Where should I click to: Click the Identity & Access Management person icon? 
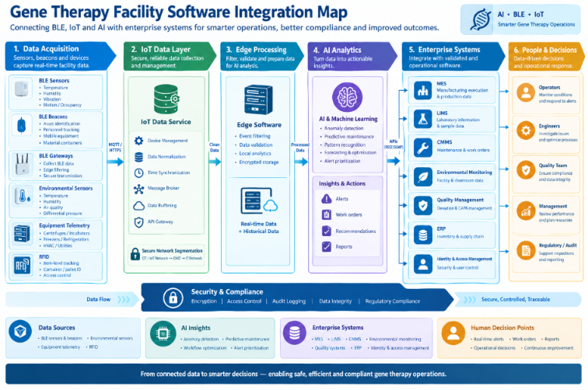[x=423, y=263]
